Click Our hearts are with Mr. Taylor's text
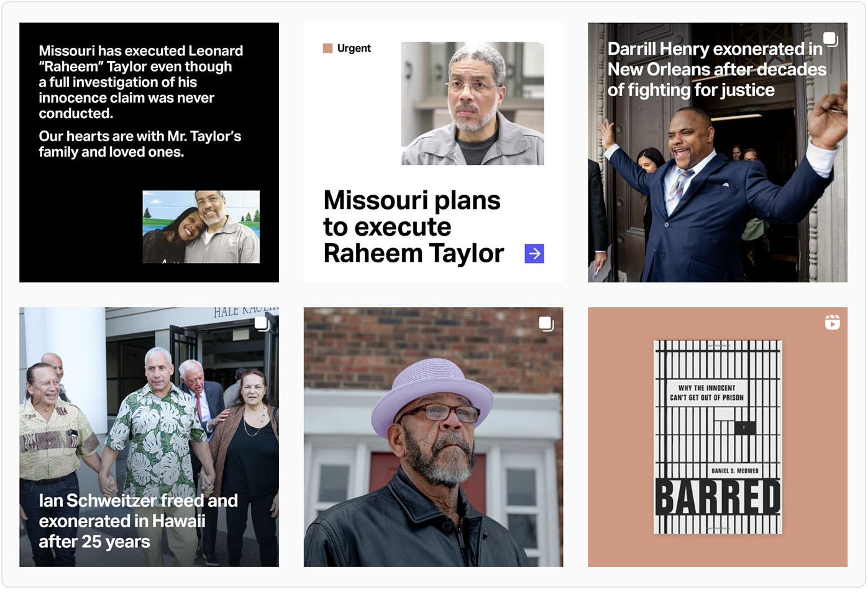868x592 pixels. pyautogui.click(x=140, y=144)
